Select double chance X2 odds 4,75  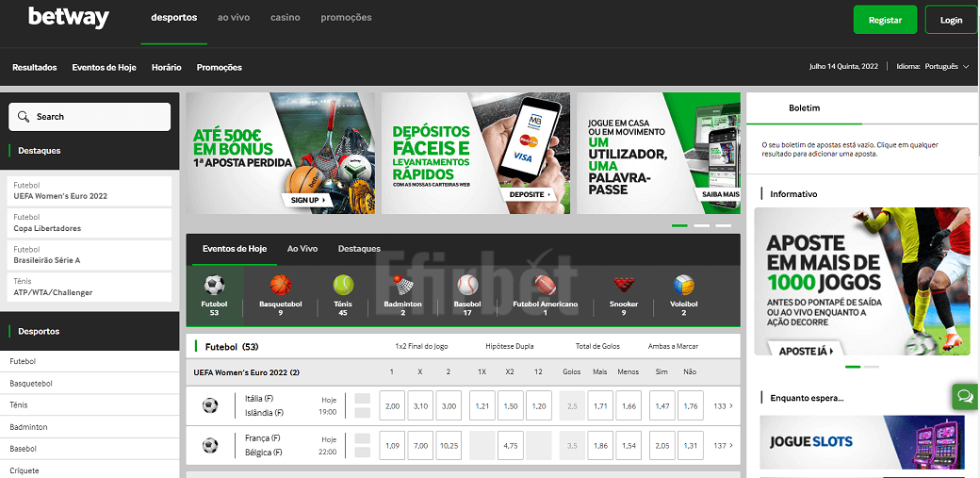(x=511, y=446)
